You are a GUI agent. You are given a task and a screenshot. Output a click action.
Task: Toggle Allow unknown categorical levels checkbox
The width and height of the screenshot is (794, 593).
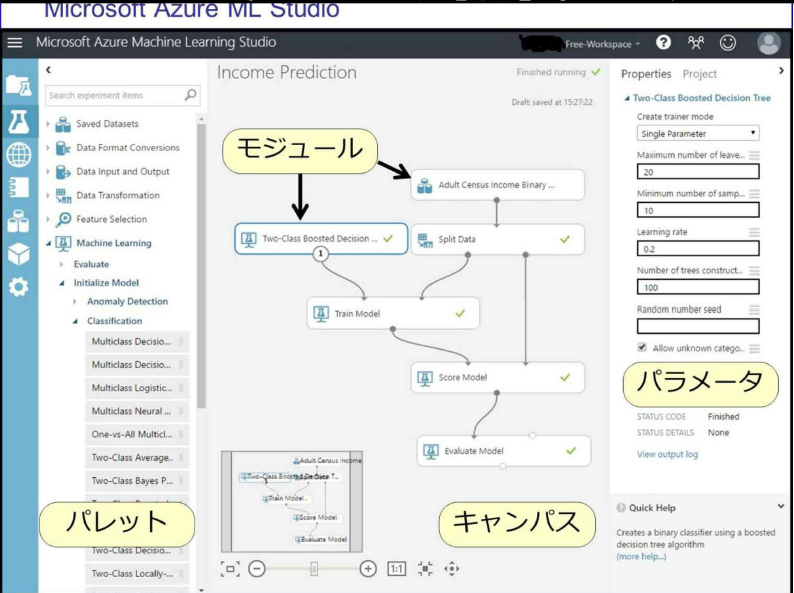(x=642, y=347)
